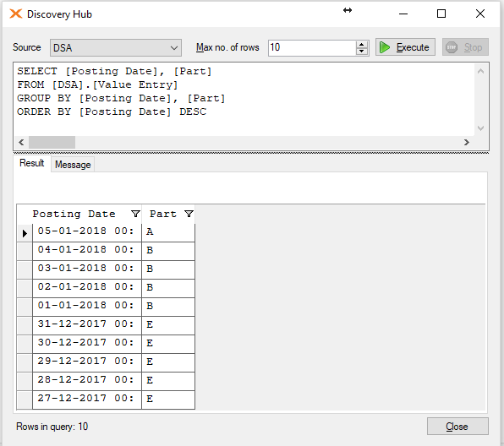Increase max rows with the up spinner arrow
This screenshot has height=446, width=504.
point(362,44)
